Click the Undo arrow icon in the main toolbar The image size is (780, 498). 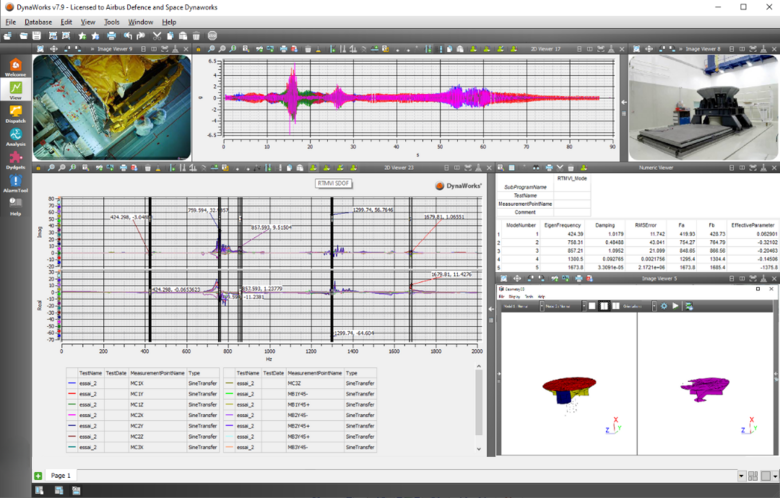128,36
